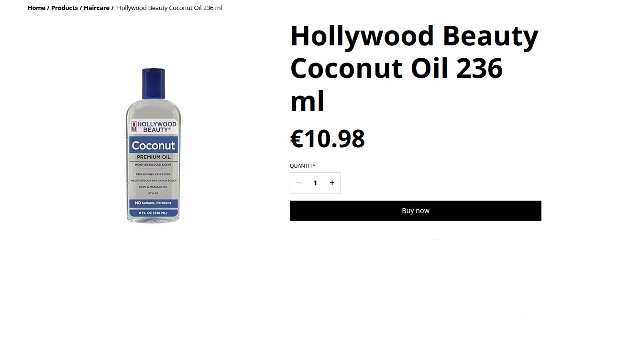Click the Buy now button
The height and width of the screenshot is (364, 617).
pyautogui.click(x=416, y=211)
